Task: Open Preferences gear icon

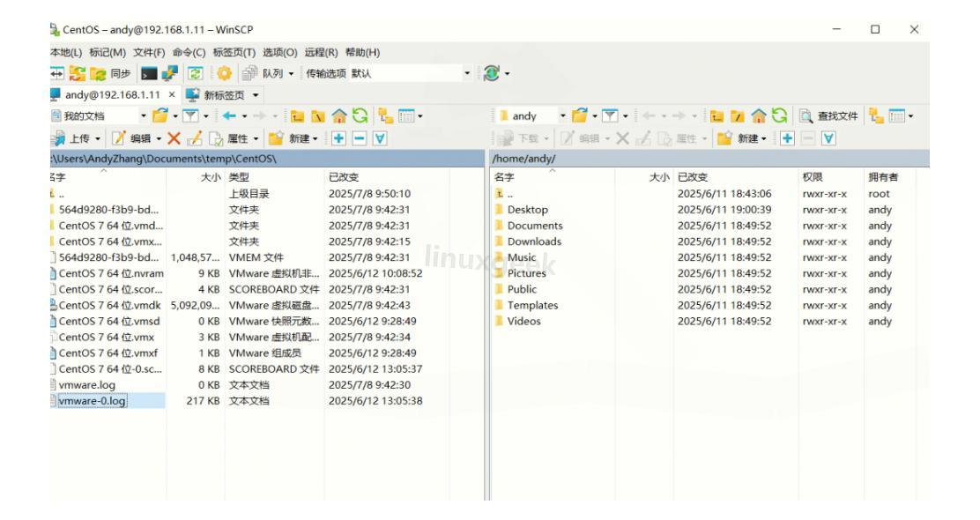Action: 224,74
